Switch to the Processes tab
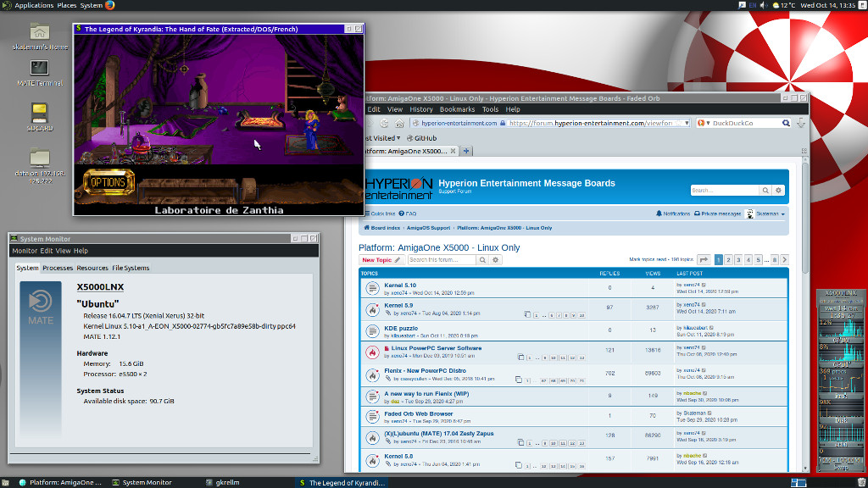Viewport: 868px width, 488px height. [x=58, y=268]
